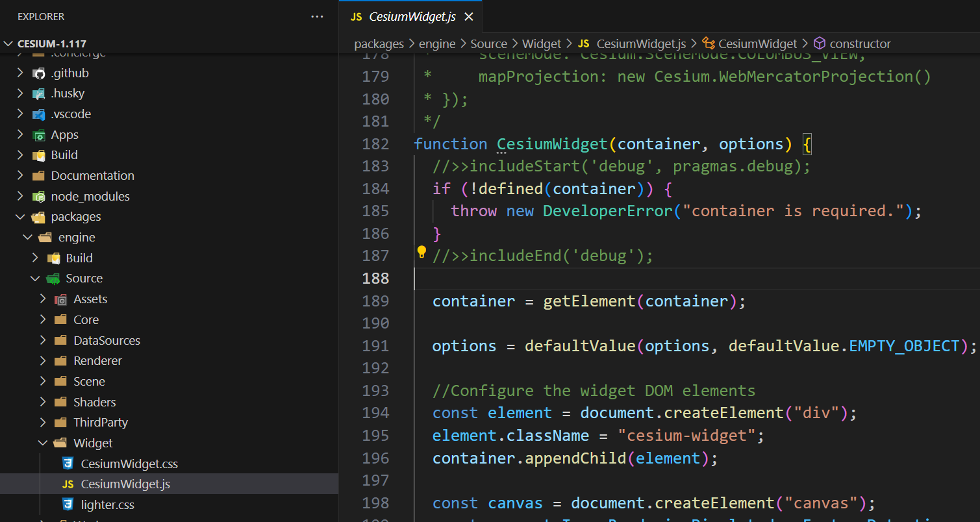The height and width of the screenshot is (522, 980).
Task: Click the node_modules folder icon
Action: tap(39, 196)
